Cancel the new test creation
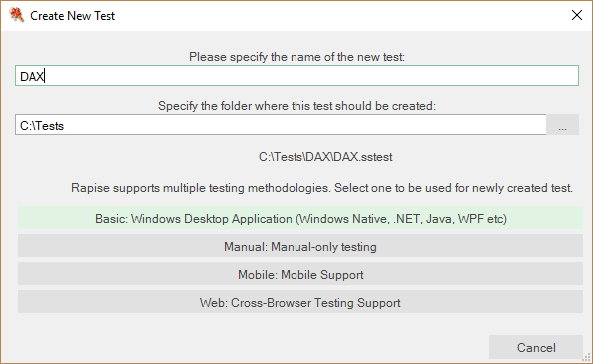The height and width of the screenshot is (364, 593). (x=536, y=347)
